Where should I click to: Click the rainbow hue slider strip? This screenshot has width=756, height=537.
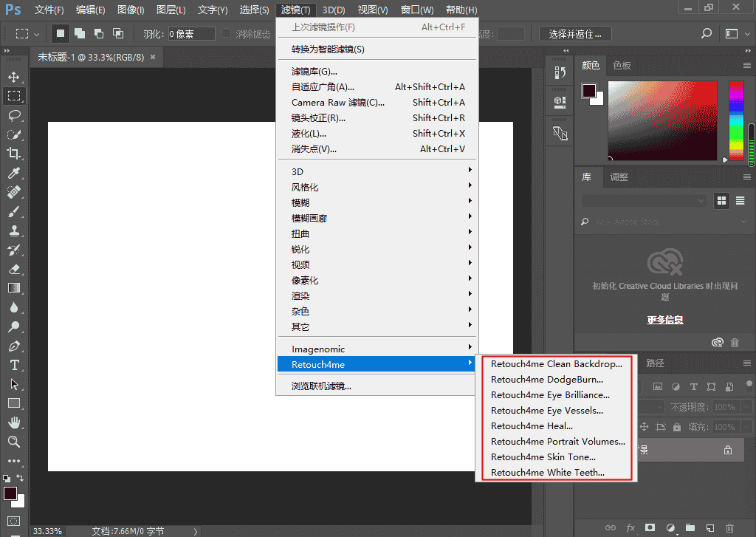tap(737, 120)
